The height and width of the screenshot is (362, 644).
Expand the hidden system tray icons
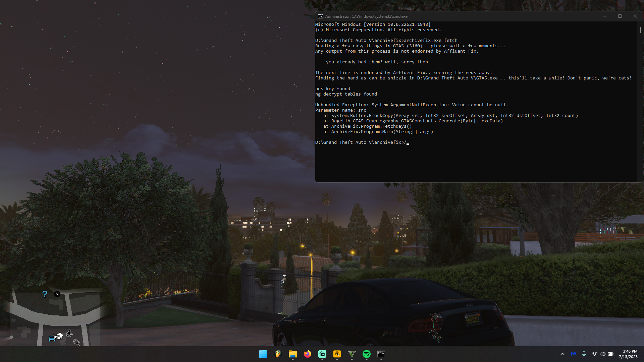pos(562,354)
